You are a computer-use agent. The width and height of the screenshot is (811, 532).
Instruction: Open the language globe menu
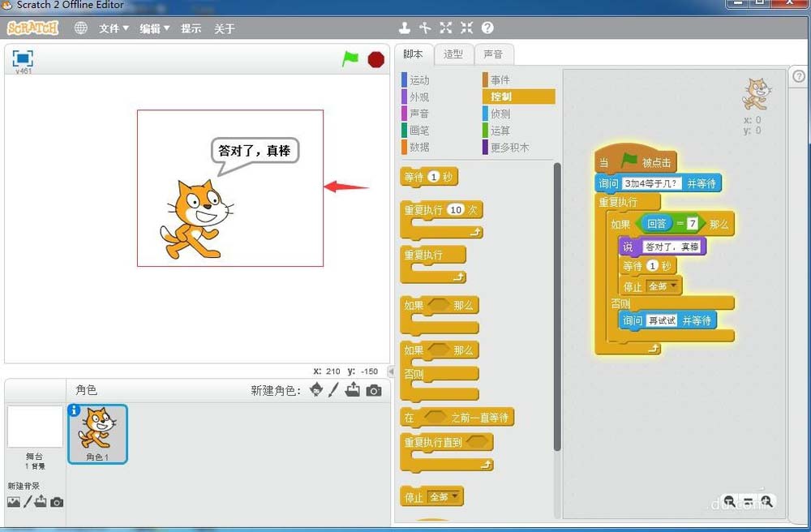point(80,28)
